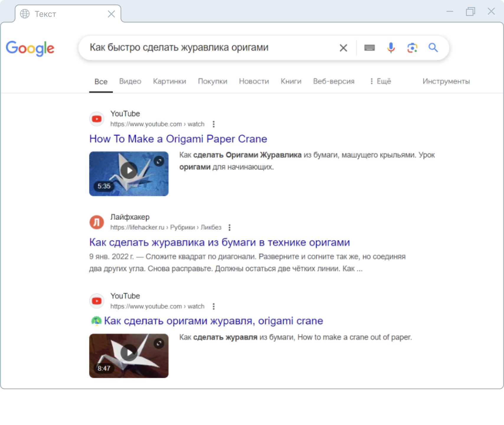Click the Google logo
The height and width of the screenshot is (425, 504).
click(x=30, y=48)
